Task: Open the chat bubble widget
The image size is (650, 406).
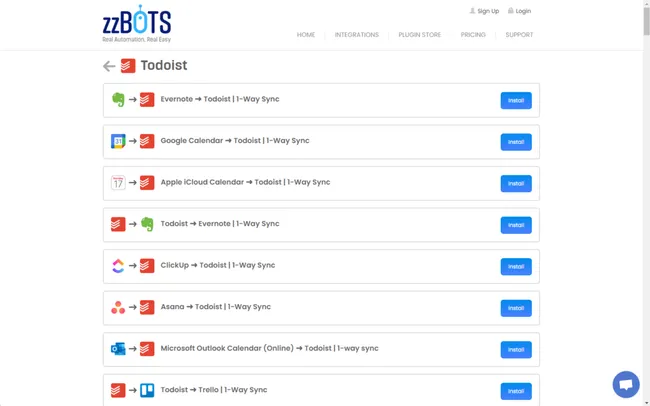Action: pyautogui.click(x=626, y=384)
